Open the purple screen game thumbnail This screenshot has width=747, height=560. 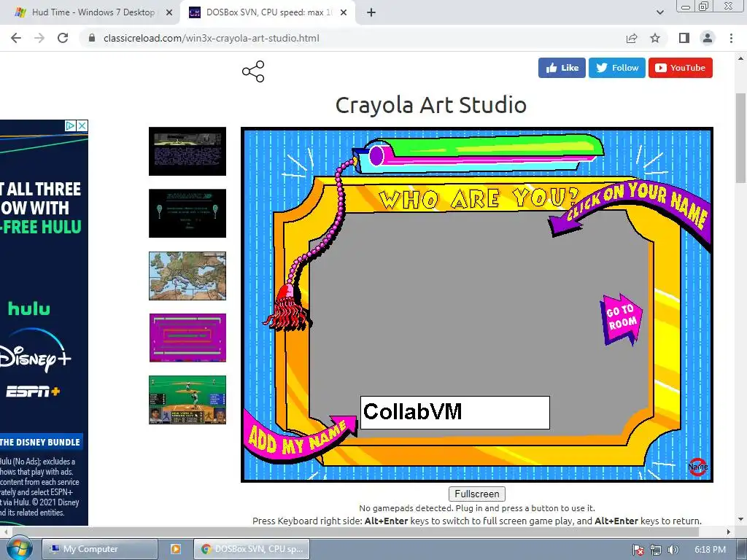pyautogui.click(x=187, y=338)
